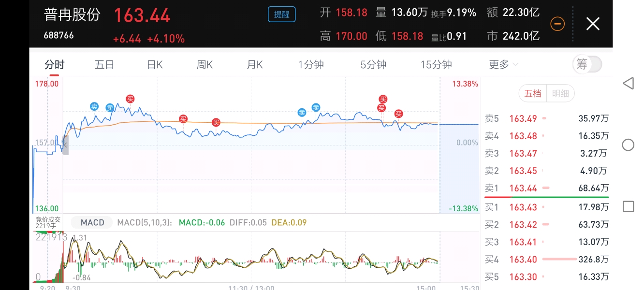
Task: Tap the 买4 row priced 163.40
Action: pos(546,259)
